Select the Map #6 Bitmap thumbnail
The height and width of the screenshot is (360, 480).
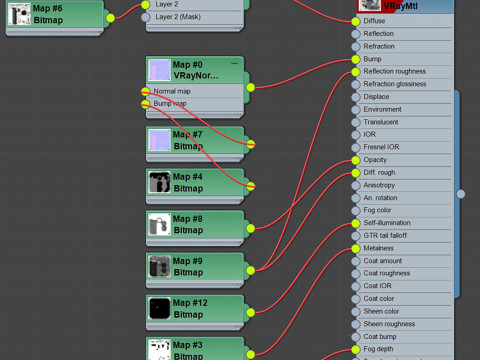[19, 14]
